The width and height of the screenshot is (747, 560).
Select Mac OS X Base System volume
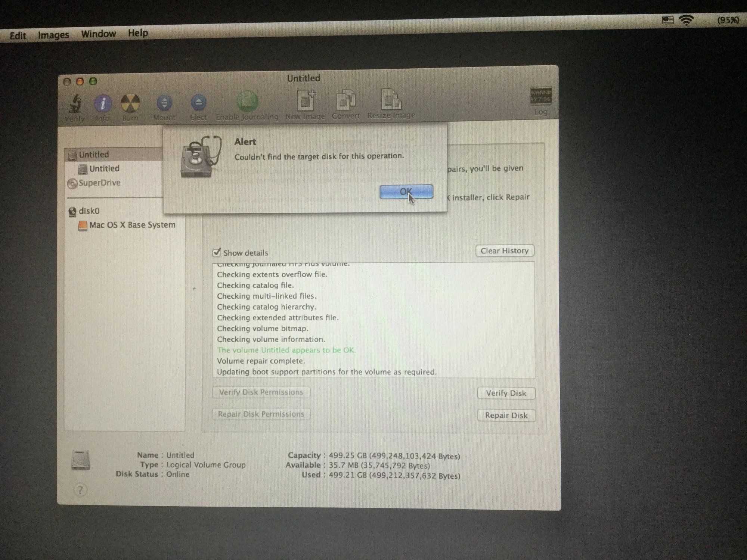coord(132,225)
